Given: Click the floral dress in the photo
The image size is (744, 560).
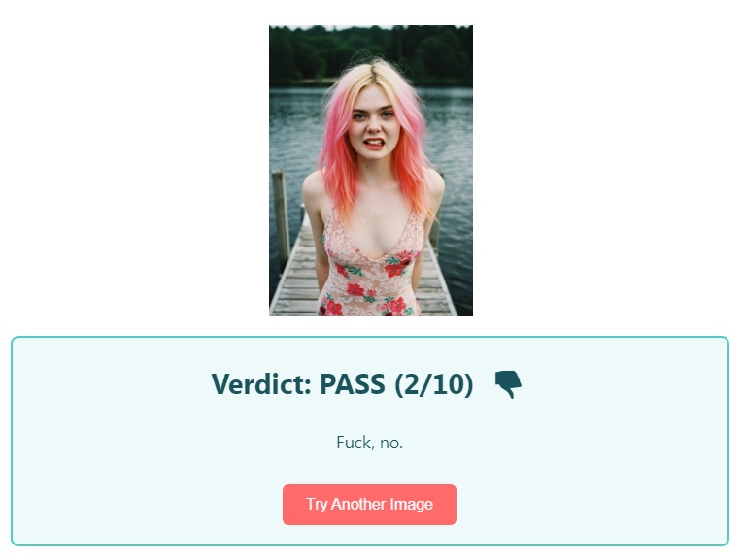Looking at the screenshot, I should pyautogui.click(x=370, y=280).
